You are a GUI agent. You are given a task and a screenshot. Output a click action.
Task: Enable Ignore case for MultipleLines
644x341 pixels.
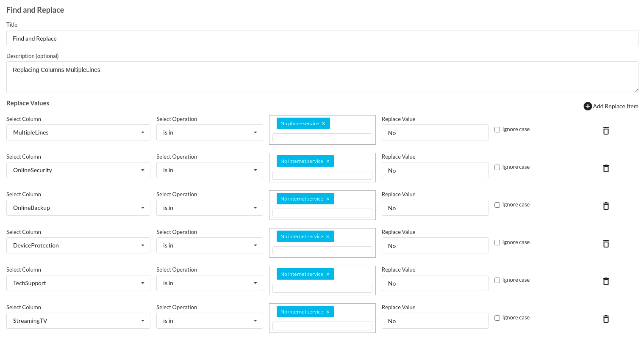[x=497, y=130]
